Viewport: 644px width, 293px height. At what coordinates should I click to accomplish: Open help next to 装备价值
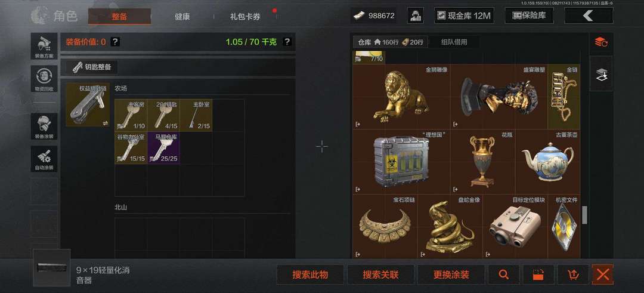[116, 42]
